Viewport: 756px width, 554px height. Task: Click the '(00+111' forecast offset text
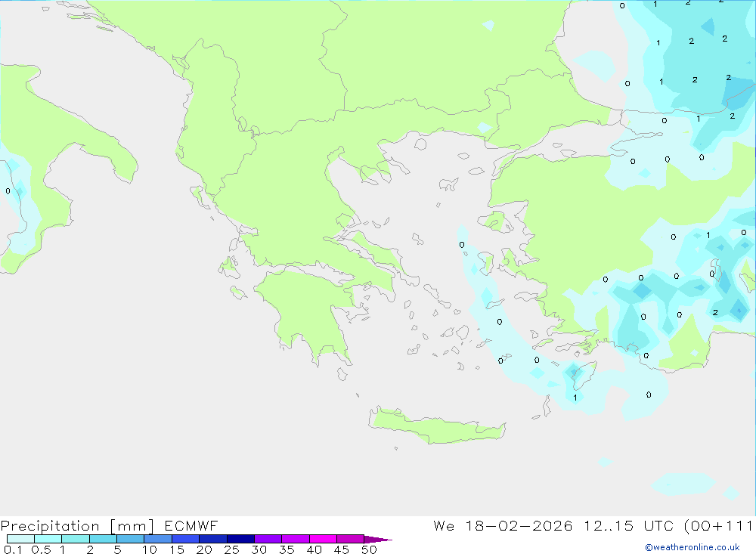click(718, 525)
